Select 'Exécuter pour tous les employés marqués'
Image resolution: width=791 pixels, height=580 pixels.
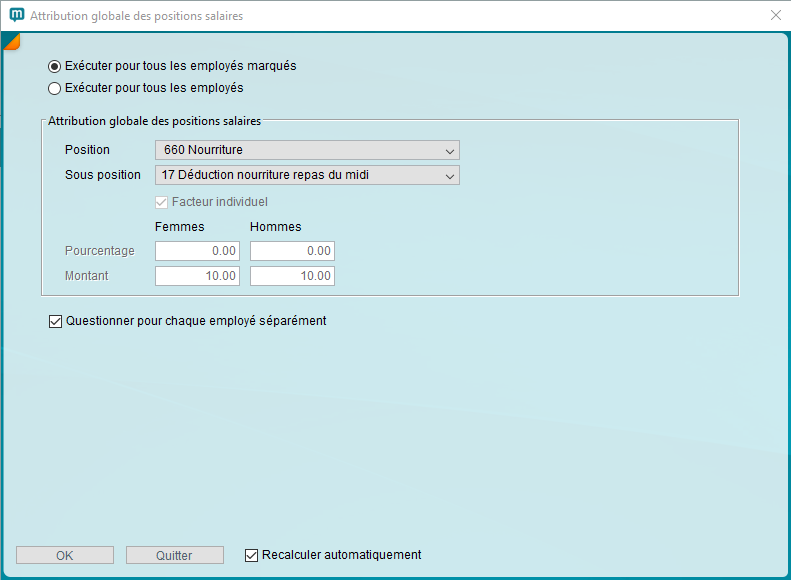pos(55,66)
